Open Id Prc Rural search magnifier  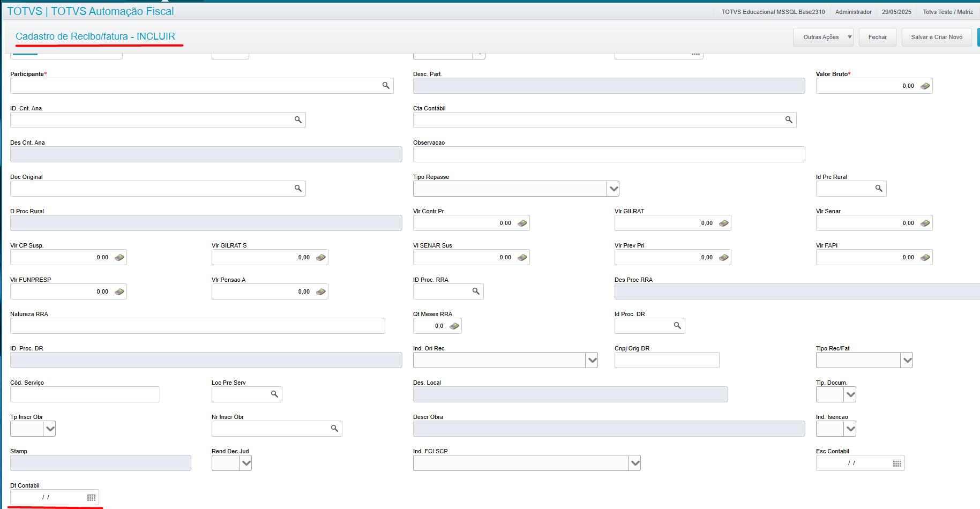879,189
